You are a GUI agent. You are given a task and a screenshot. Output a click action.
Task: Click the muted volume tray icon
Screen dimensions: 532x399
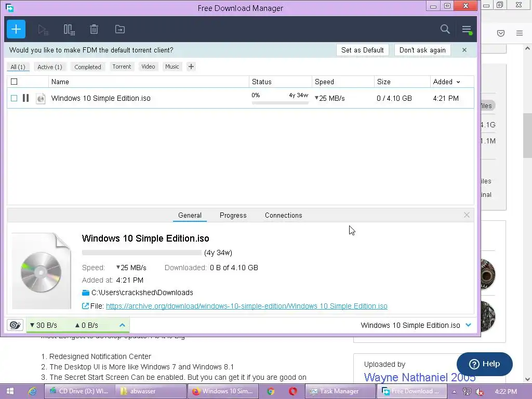[480, 392]
